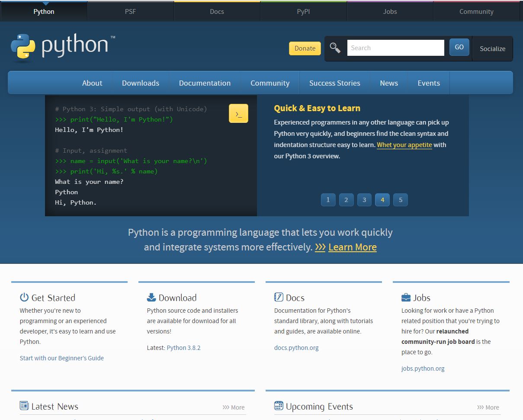Click the Download section heading
Screen dimensions: 523x420
pos(177,298)
